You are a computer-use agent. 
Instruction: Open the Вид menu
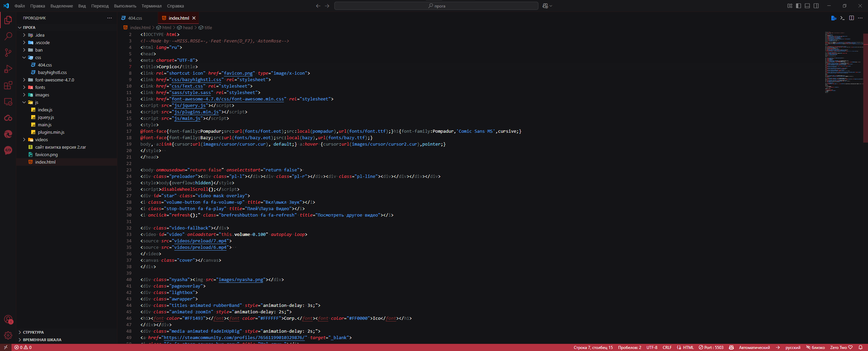point(82,6)
